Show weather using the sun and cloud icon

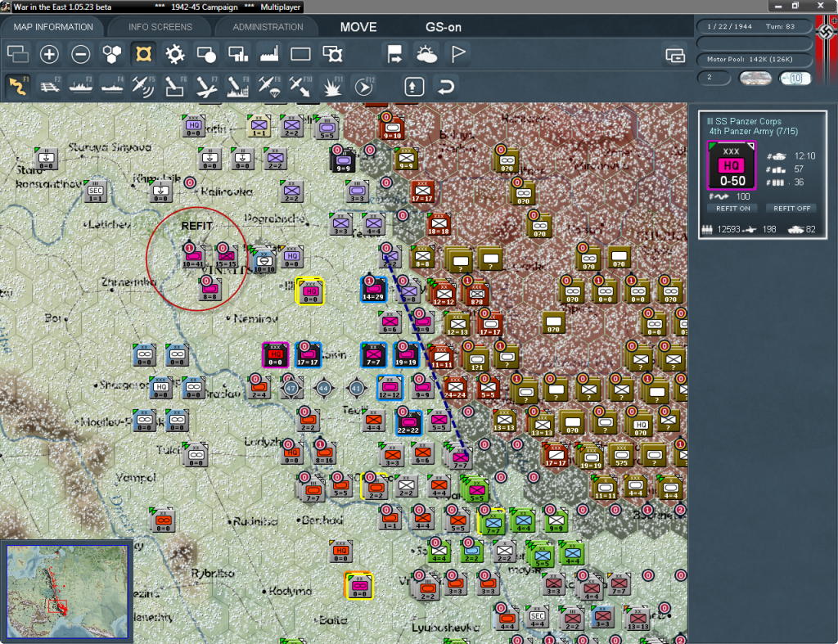click(x=426, y=54)
